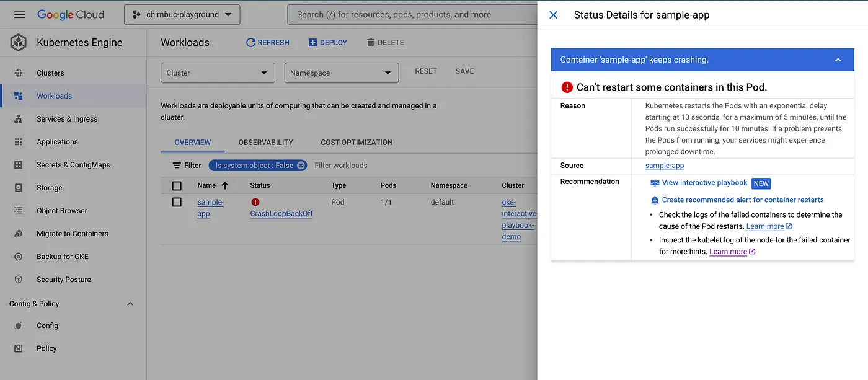Open Migrate to Containers in the sidebar
868x380 pixels.
click(73, 234)
